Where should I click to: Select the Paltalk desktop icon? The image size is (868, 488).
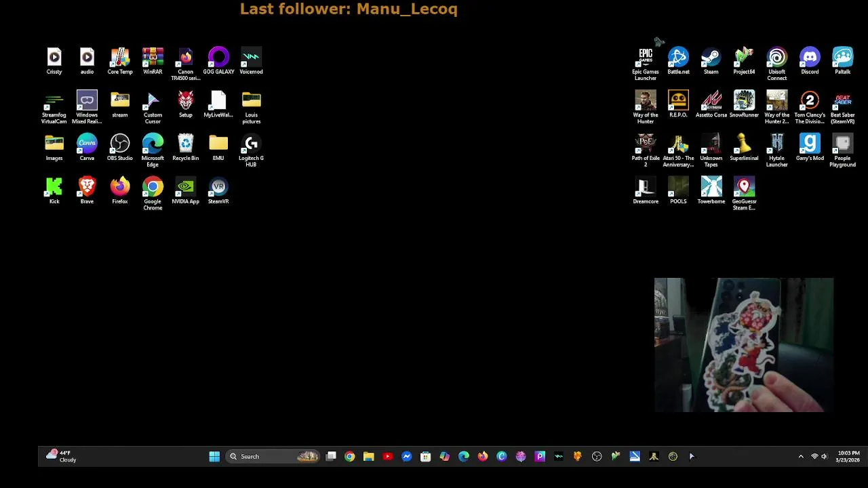point(842,61)
